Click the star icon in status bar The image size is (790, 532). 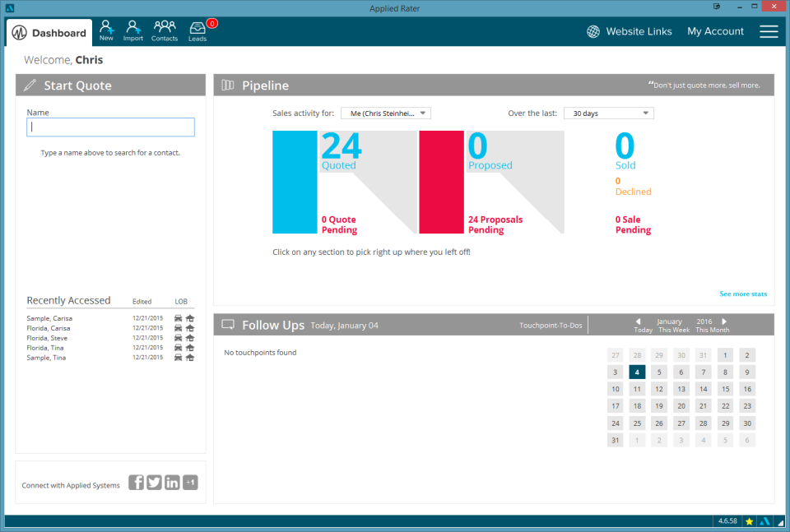[x=749, y=521]
